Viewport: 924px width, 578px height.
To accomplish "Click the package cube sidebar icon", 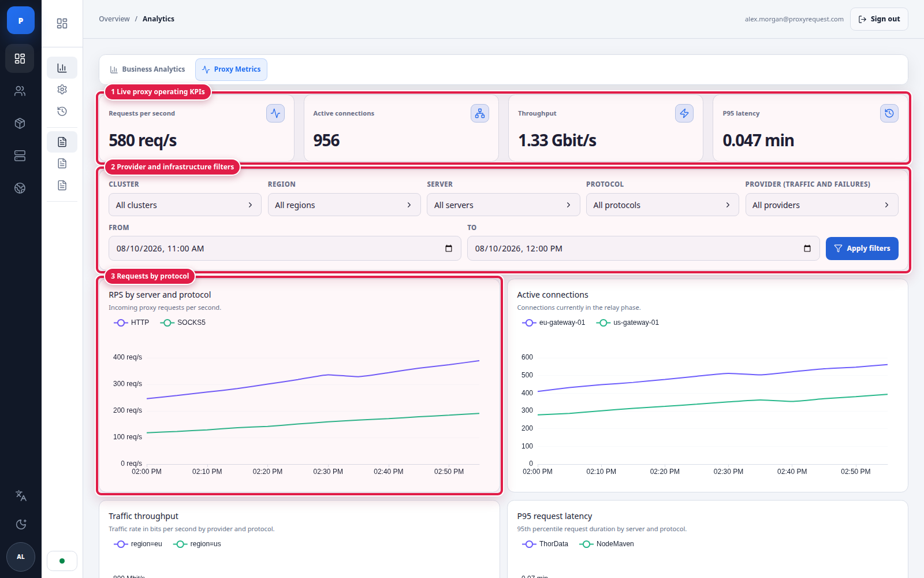I will [20, 123].
